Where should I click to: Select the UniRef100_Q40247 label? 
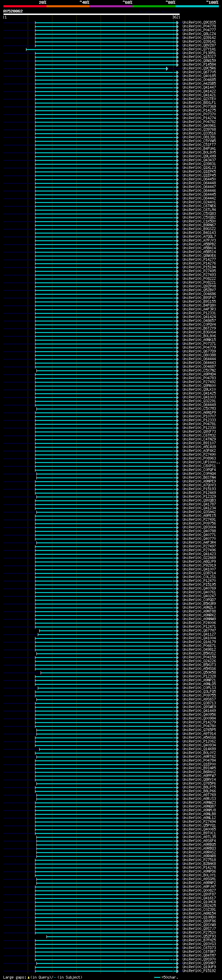coord(199,596)
